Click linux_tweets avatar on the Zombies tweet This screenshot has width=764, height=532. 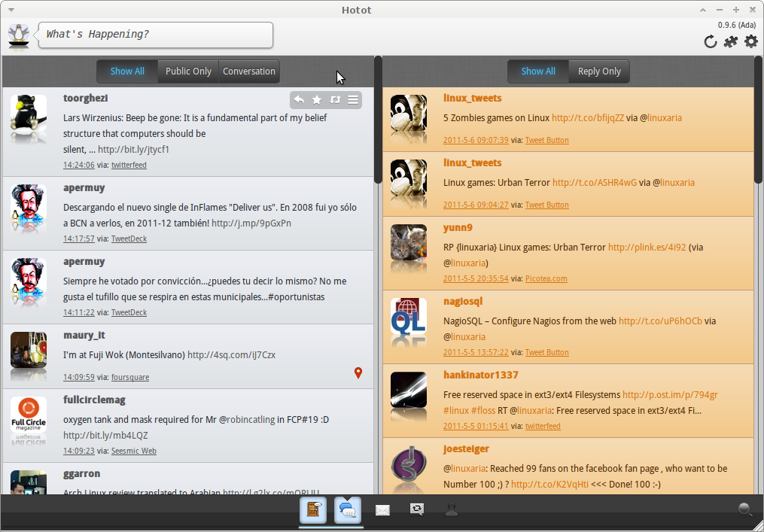[409, 113]
